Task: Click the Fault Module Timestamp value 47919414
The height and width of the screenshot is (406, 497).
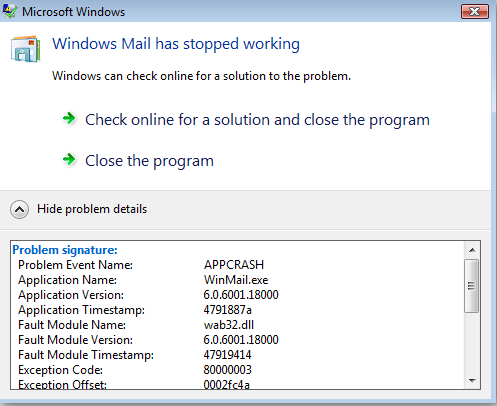Action: tap(227, 355)
